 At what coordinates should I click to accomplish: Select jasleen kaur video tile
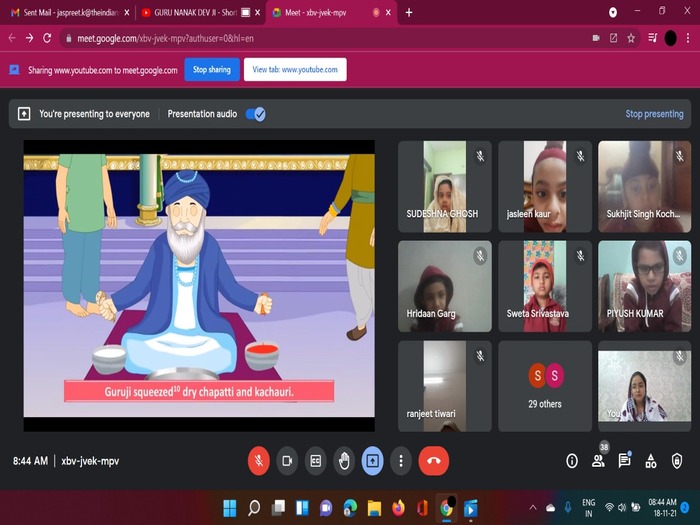tap(545, 187)
